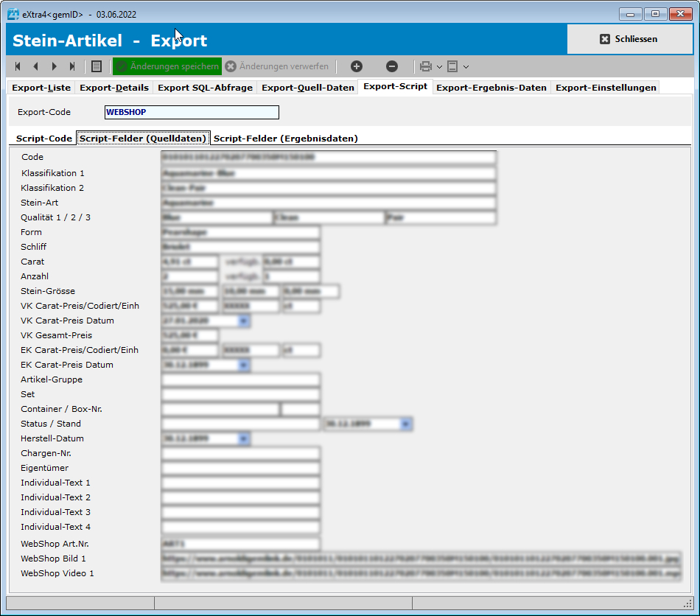The width and height of the screenshot is (700, 616).
Task: Open the Status / Stand date picker
Action: [x=406, y=424]
